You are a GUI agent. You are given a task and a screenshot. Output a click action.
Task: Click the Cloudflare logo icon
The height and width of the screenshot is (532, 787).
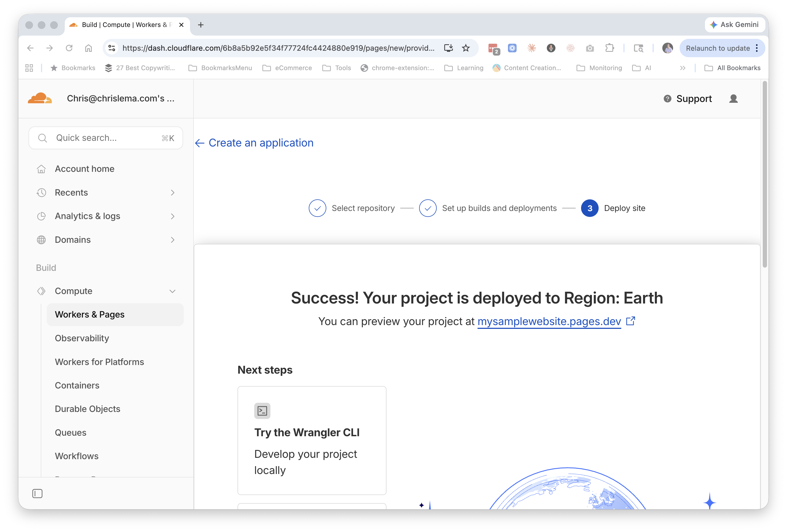pos(40,98)
